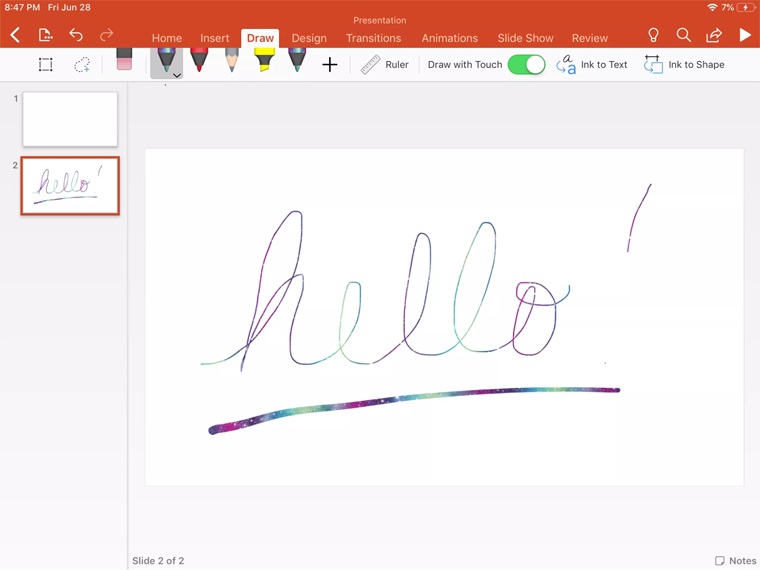
Task: Select the galaxy pen with dropdown chevron
Action: 166,62
